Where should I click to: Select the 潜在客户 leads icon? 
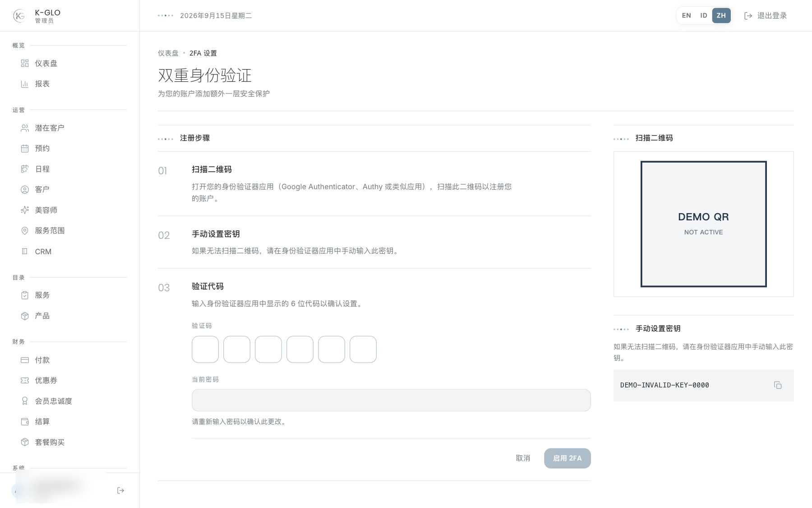25,128
